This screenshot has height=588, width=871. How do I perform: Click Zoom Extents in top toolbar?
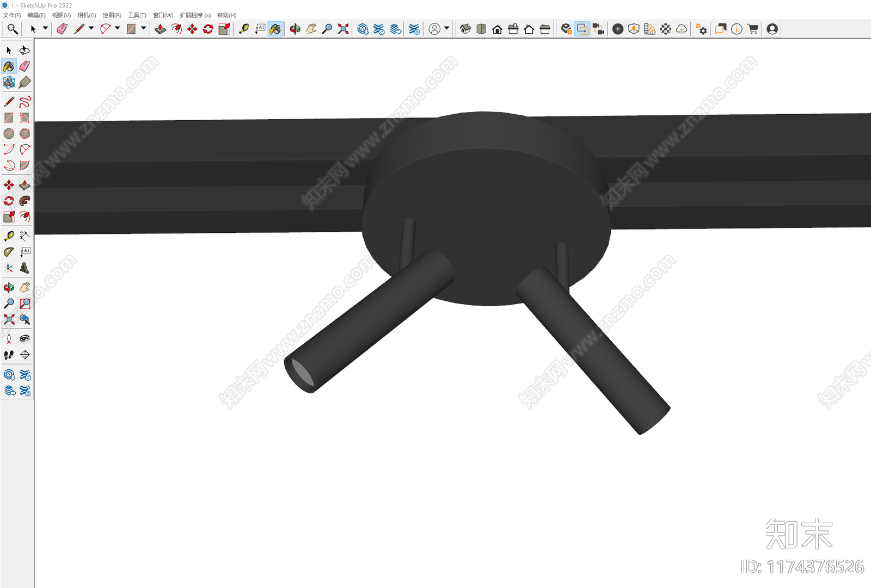coord(343,29)
